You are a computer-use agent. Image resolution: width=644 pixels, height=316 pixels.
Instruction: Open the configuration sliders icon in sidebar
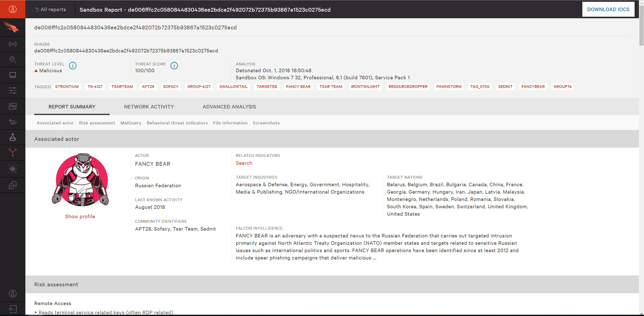coord(12,90)
